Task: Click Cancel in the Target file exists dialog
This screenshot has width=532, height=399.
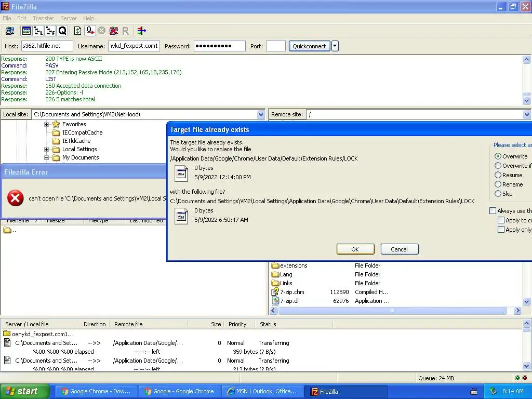Action: (x=400, y=249)
